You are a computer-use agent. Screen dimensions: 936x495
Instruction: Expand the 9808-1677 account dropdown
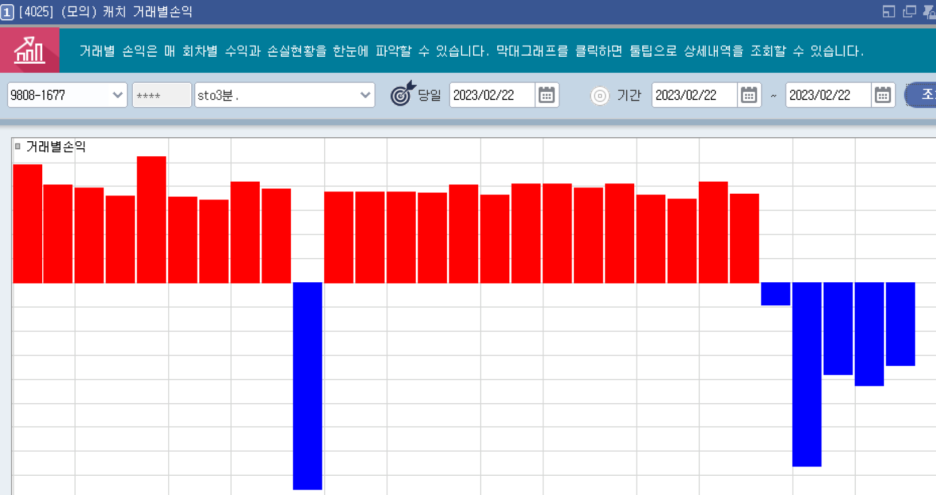point(118,95)
